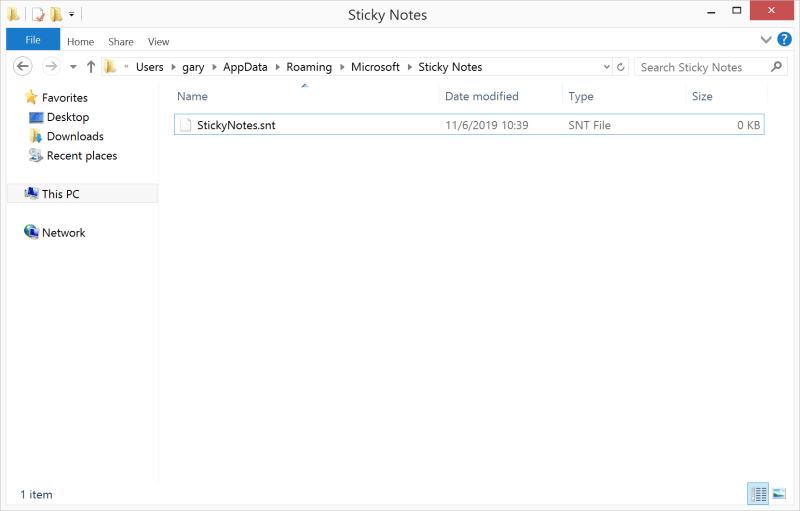800x511 pixels.
Task: Open the Customize Quick Access Toolbar dropdown
Action: (x=71, y=14)
